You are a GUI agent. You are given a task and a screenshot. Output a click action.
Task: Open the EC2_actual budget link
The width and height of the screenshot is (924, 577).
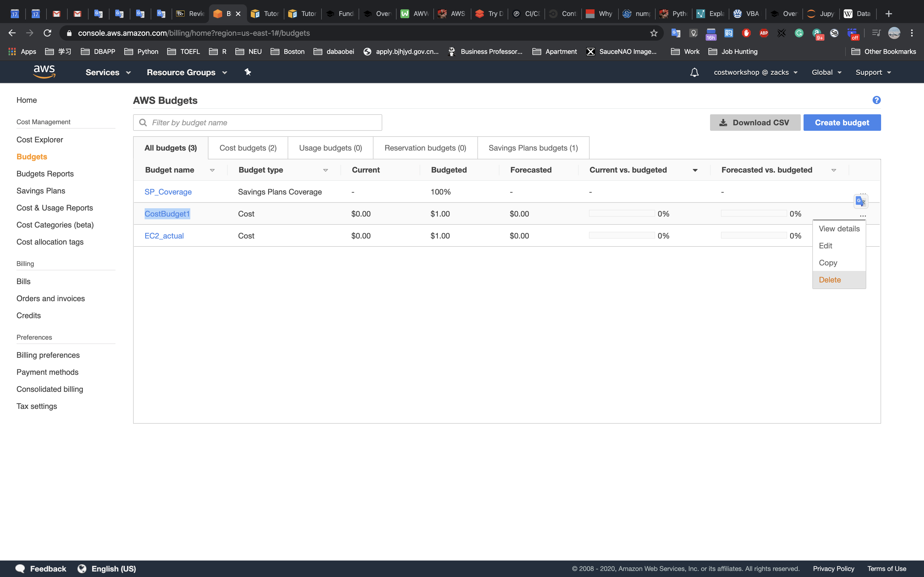pyautogui.click(x=164, y=236)
